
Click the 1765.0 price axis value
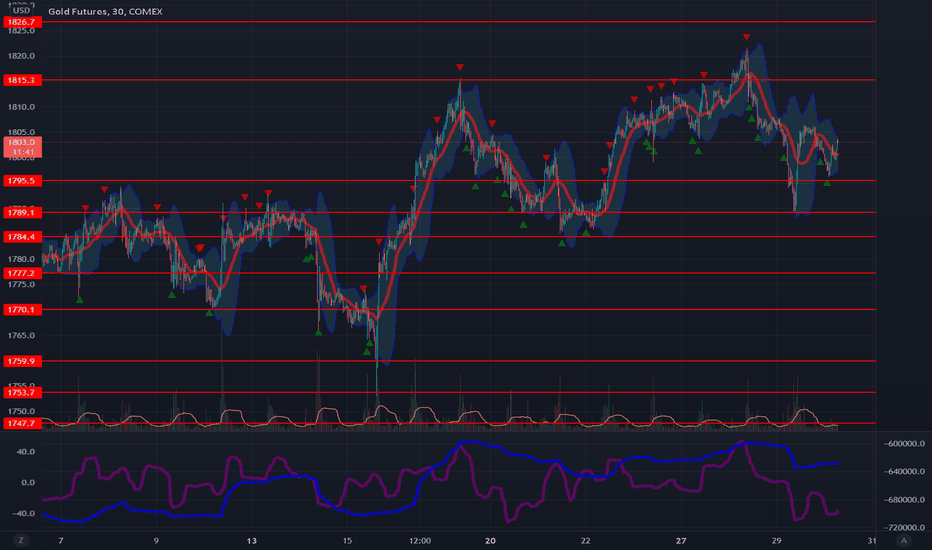[21, 335]
